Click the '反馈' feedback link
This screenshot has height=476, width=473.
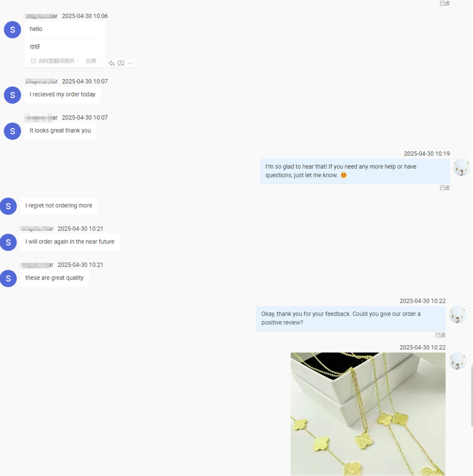pos(90,61)
